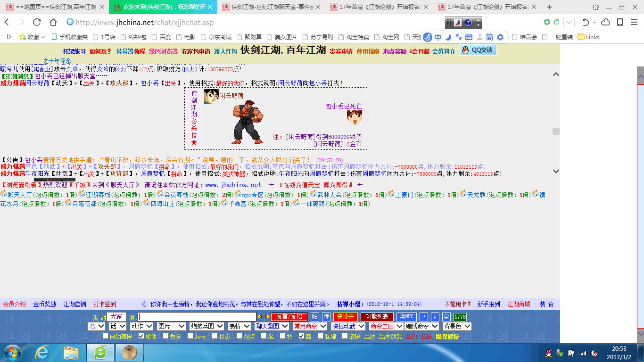Image resolution: width=644 pixels, height=362 pixels.
Task: Click the browser undo arrow icon
Action: coord(586,22)
